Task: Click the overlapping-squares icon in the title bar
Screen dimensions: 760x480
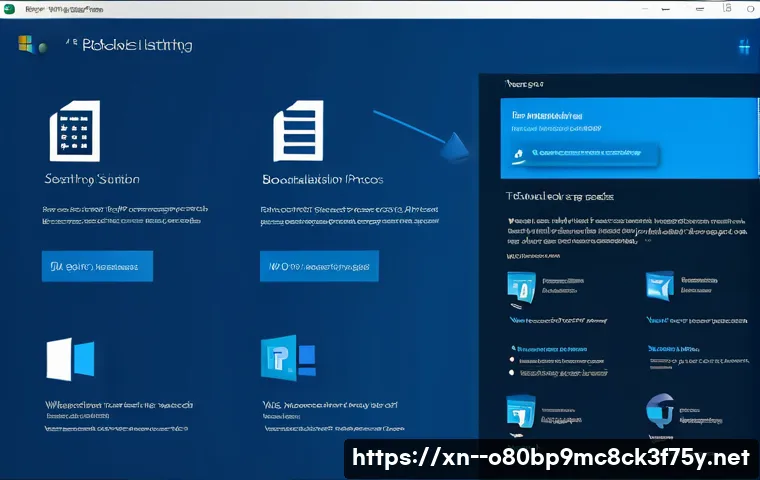Action: (x=727, y=8)
